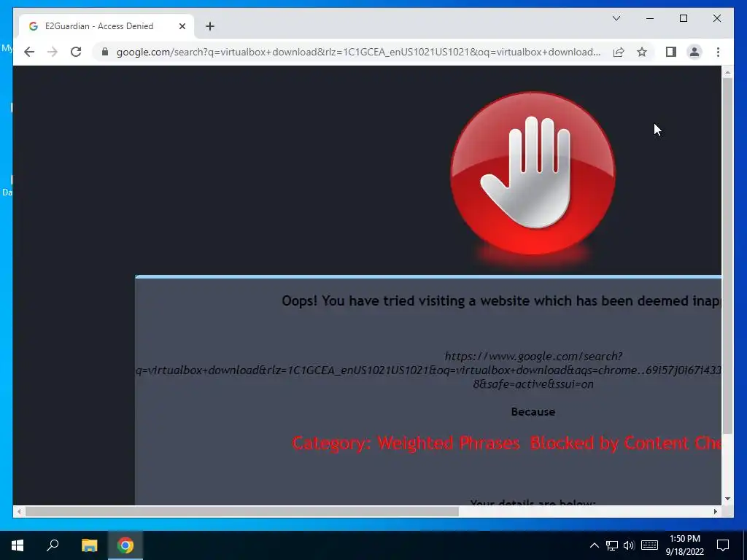Open the notification center

click(x=723, y=545)
